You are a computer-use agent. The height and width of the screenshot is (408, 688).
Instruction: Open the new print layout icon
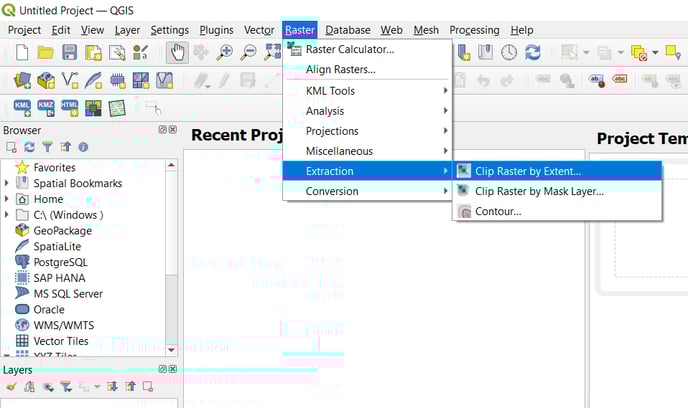pyautogui.click(x=93, y=53)
